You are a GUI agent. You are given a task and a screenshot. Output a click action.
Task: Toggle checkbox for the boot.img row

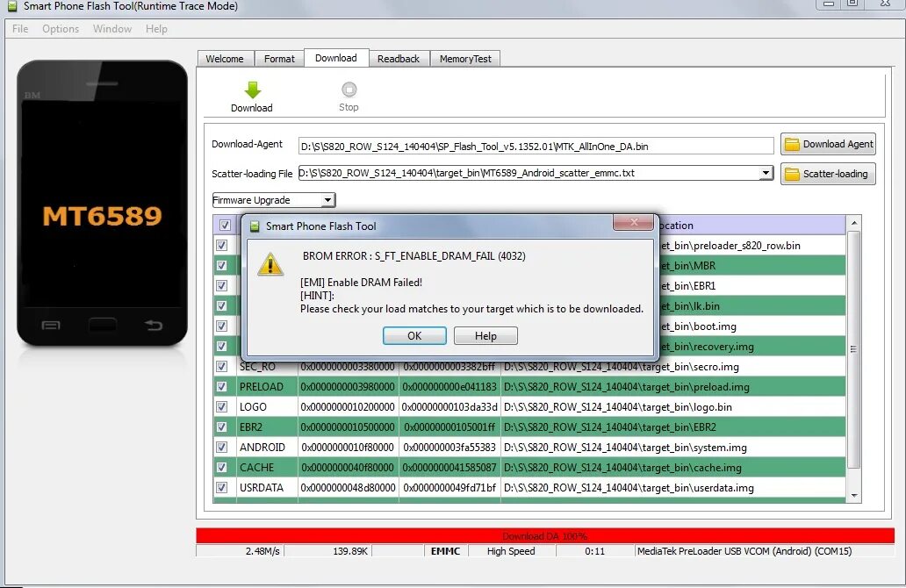pyautogui.click(x=221, y=326)
